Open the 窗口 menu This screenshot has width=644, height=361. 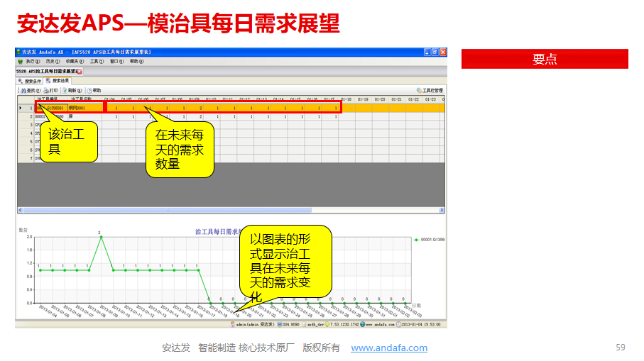[x=116, y=62]
